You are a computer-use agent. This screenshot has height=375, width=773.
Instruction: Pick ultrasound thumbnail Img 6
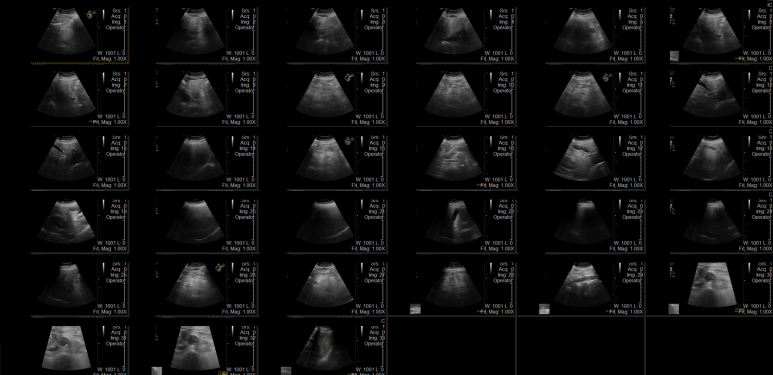click(x=712, y=32)
